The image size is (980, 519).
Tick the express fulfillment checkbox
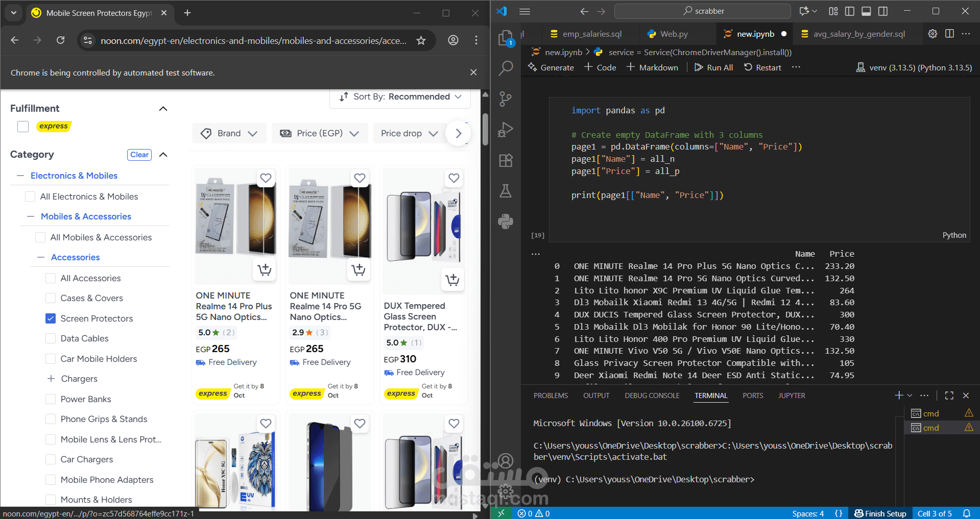click(23, 126)
